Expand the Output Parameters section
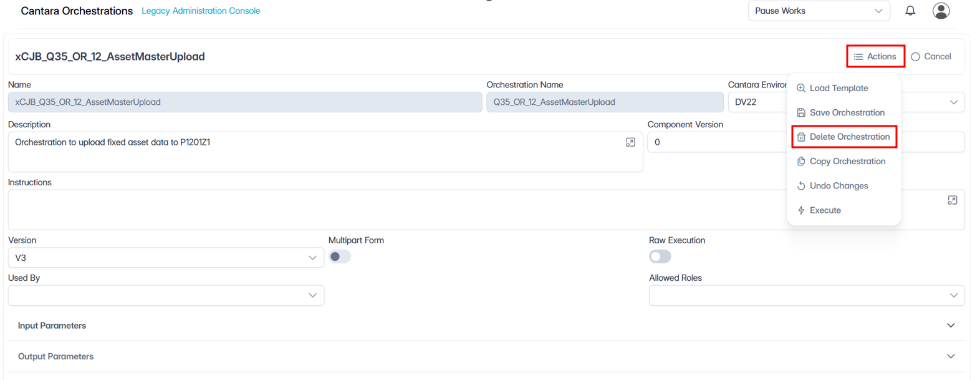This screenshot has width=980, height=380. 486,356
